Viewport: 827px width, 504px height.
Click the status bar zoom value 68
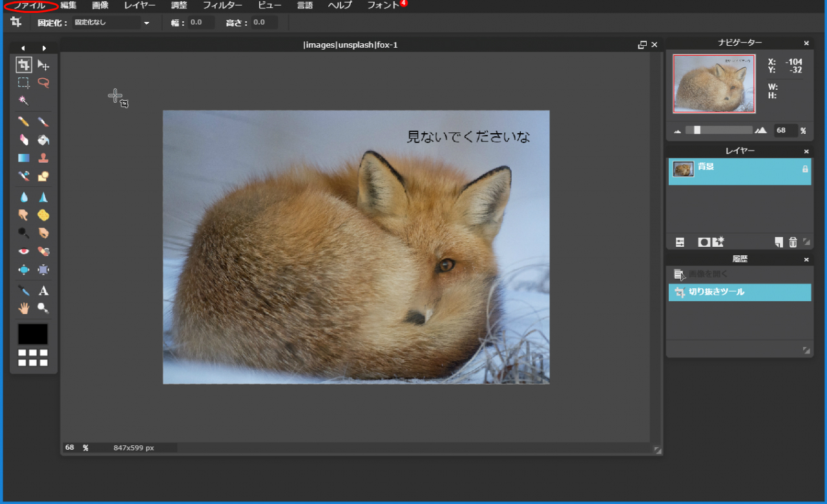(70, 447)
